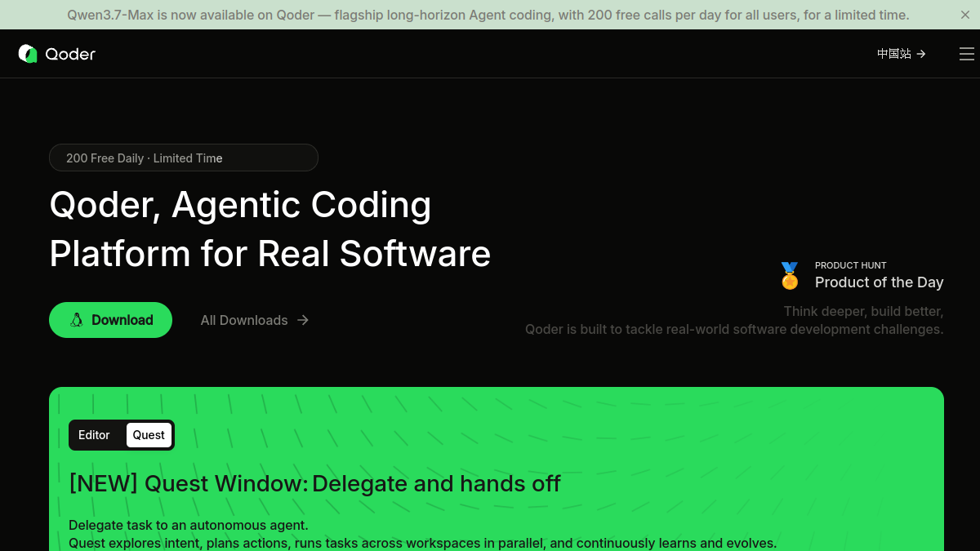Click "Qoder is built to tackle" sentence

coord(734,329)
